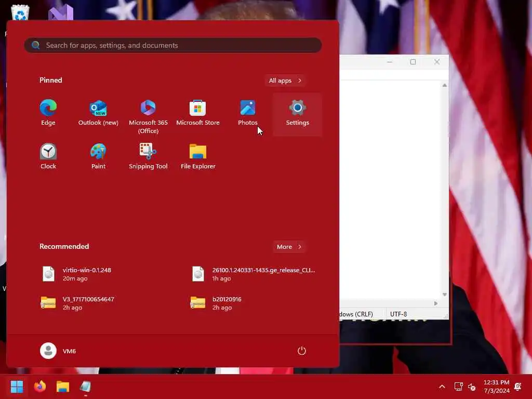Click the search magnifier icon

36,45
